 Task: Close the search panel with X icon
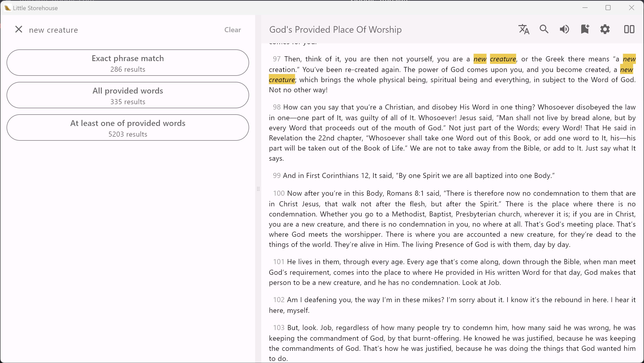[x=19, y=29]
